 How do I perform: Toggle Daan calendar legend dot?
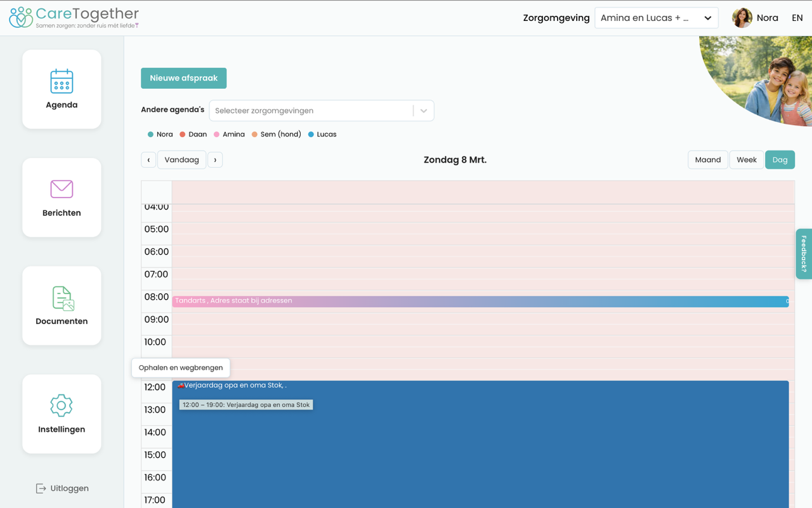(182, 135)
